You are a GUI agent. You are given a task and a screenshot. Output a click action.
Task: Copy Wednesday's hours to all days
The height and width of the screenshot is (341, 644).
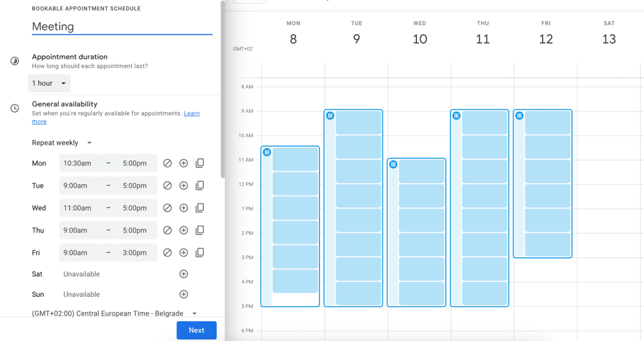(x=199, y=208)
